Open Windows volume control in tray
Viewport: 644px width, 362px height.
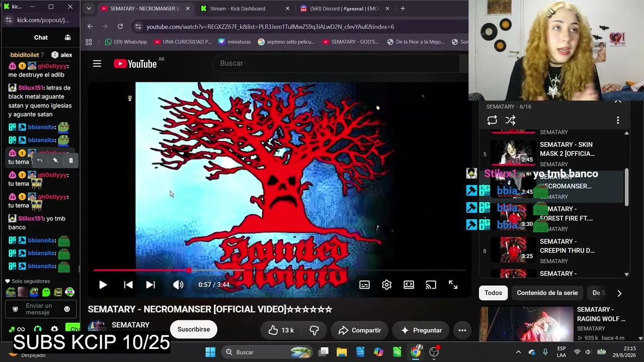pyautogui.click(x=589, y=352)
